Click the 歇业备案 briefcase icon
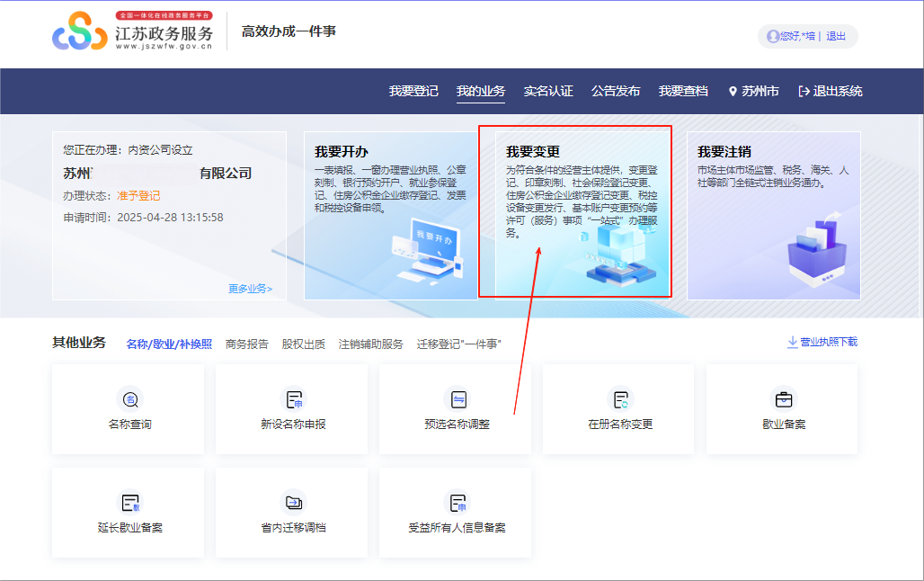Screen dimensions: 924x581 coord(784,400)
